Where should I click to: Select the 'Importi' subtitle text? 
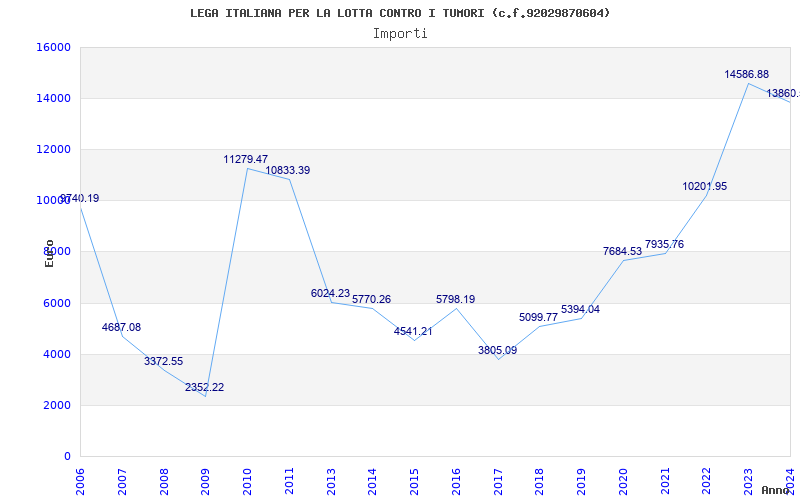click(x=400, y=34)
